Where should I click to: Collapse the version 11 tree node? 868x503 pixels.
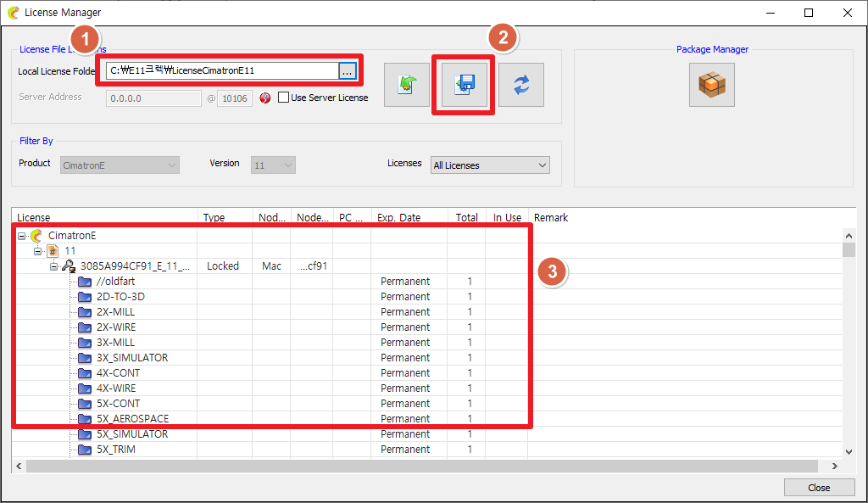tap(37, 251)
